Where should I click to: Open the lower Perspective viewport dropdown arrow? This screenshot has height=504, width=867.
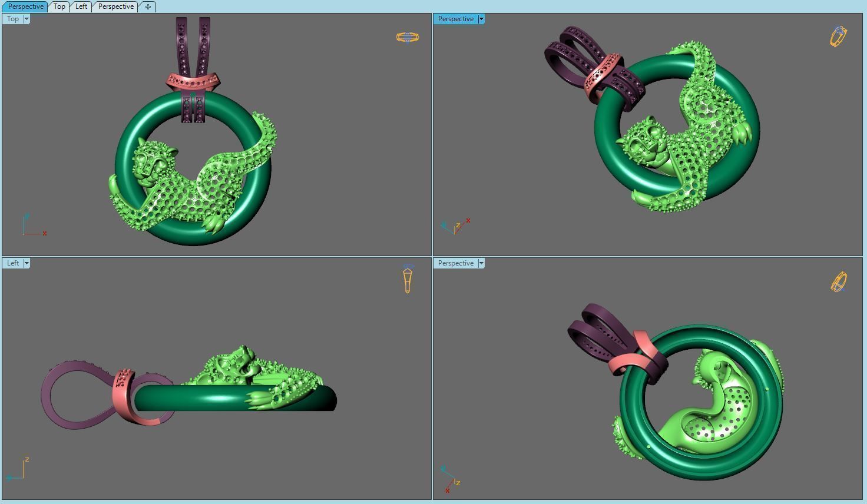pyautogui.click(x=481, y=263)
